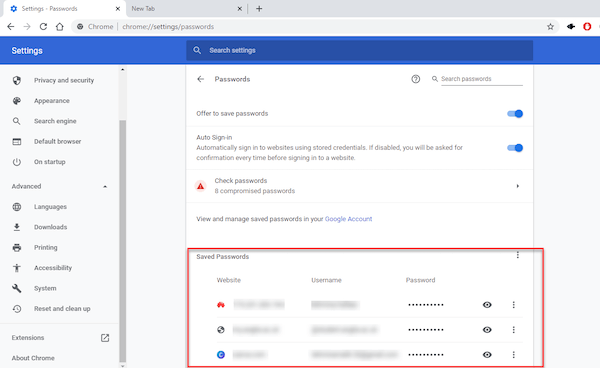The image size is (600, 368).
Task: Open Search engine settings
Action: [55, 121]
